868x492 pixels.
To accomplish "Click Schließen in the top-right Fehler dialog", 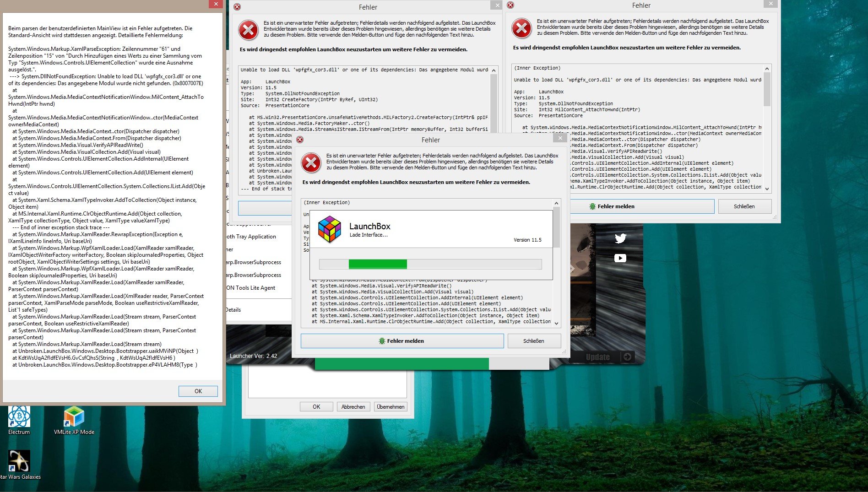I will coord(744,206).
